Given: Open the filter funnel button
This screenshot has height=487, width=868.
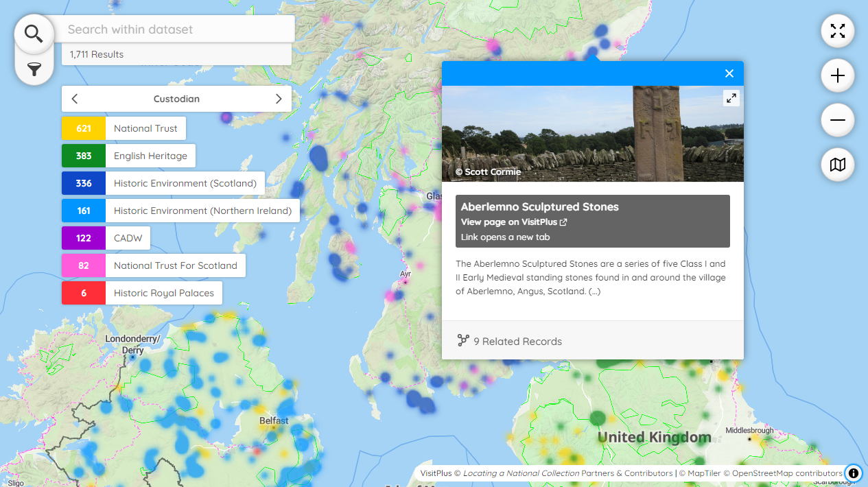Looking at the screenshot, I should tap(34, 69).
